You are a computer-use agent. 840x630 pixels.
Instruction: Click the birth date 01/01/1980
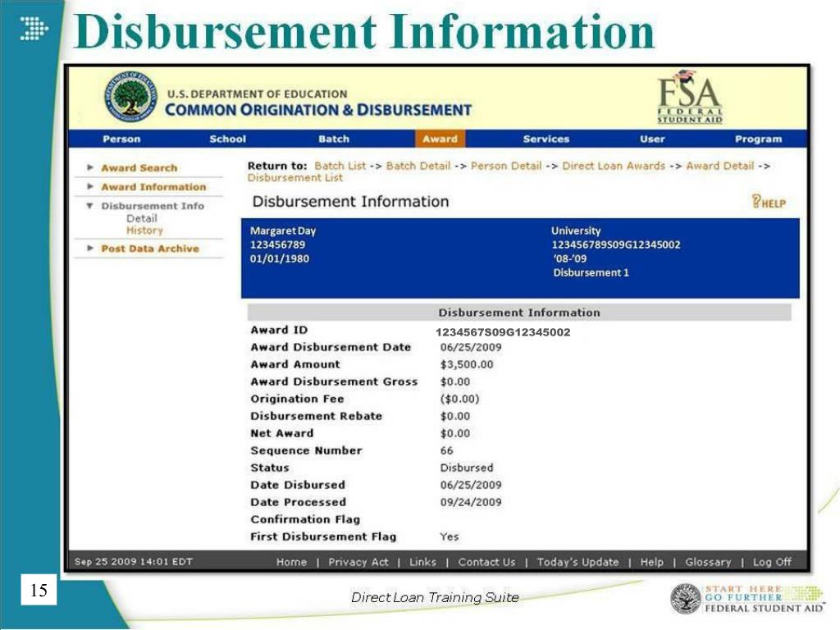pos(279,258)
